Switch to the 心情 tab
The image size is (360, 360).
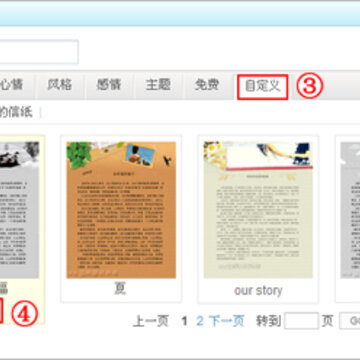17,85
